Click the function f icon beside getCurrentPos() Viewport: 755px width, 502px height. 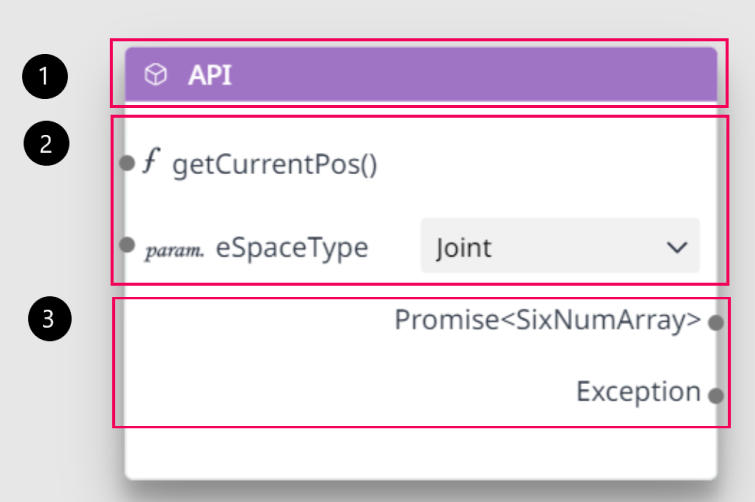click(x=151, y=160)
